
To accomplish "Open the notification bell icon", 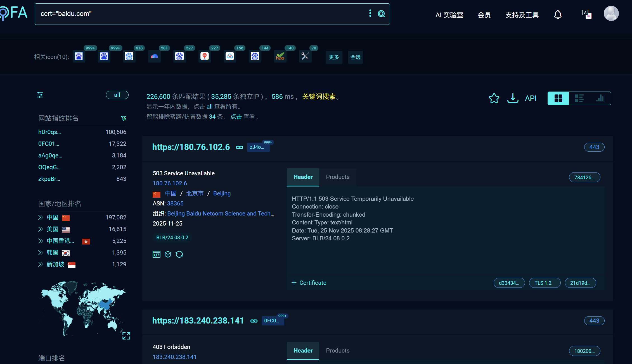I will point(558,15).
